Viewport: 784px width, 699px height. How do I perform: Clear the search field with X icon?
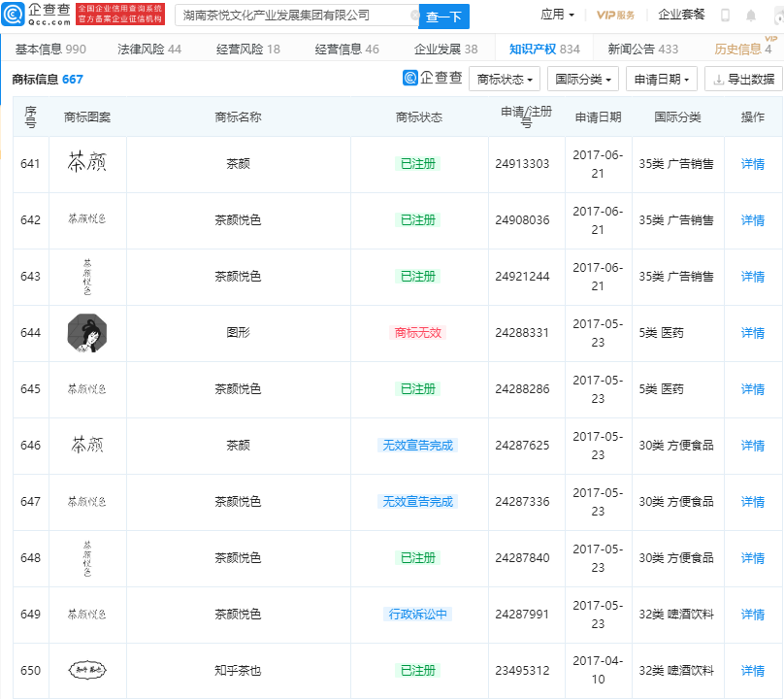[x=414, y=16]
